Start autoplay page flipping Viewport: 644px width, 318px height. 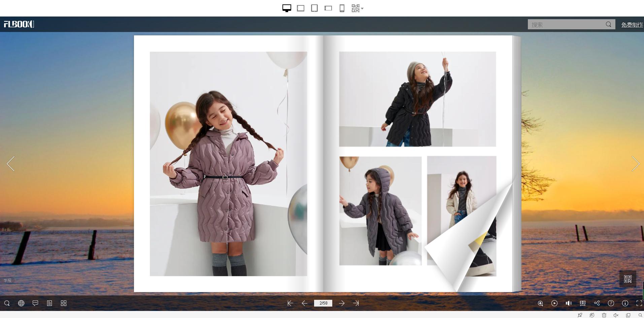coord(554,303)
